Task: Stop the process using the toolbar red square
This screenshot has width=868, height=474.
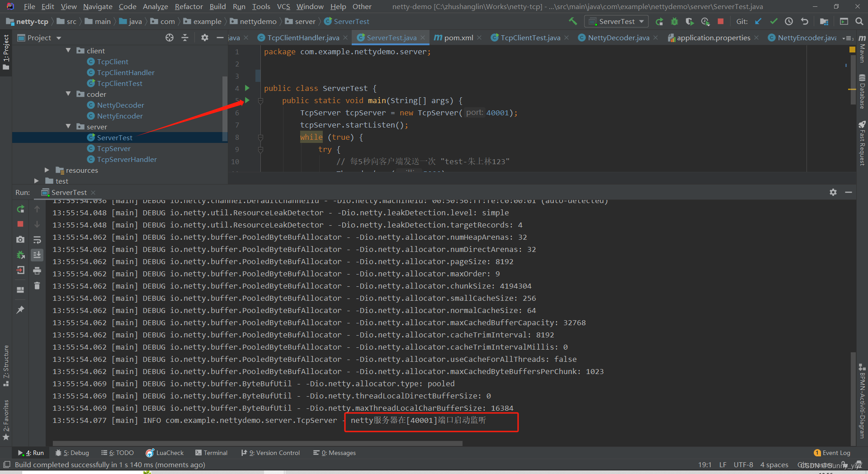Action: 721,21
